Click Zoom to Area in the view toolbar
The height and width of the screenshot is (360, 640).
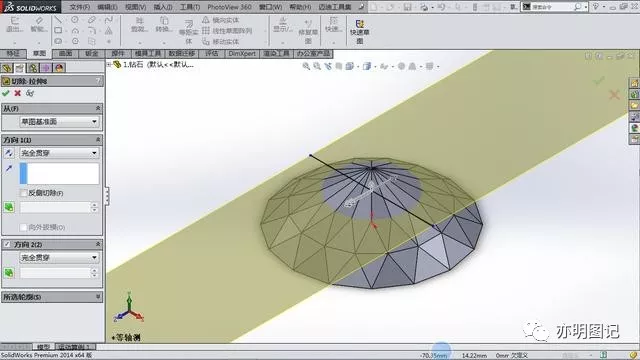point(317,66)
